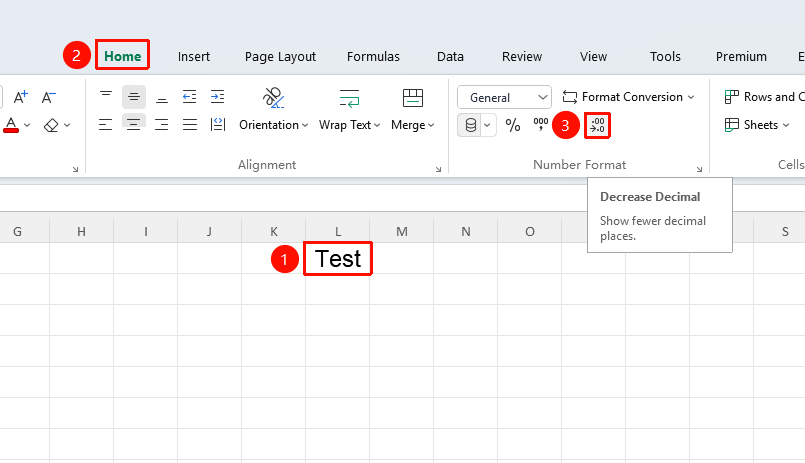
Task: Open Formulas tab
Action: tap(373, 56)
